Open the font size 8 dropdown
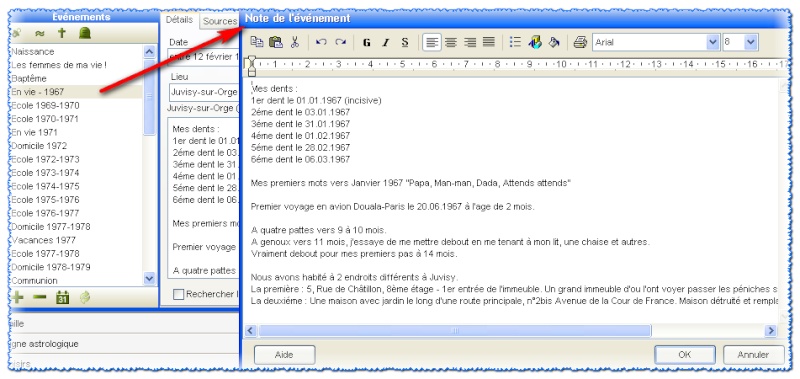This screenshot has height=379, width=800. [x=750, y=43]
